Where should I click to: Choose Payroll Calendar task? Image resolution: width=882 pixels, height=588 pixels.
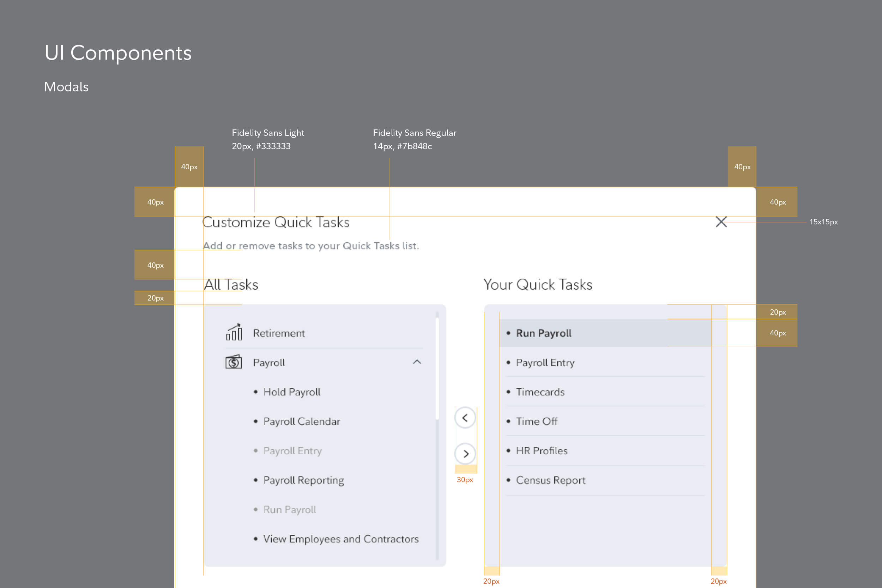point(302,422)
